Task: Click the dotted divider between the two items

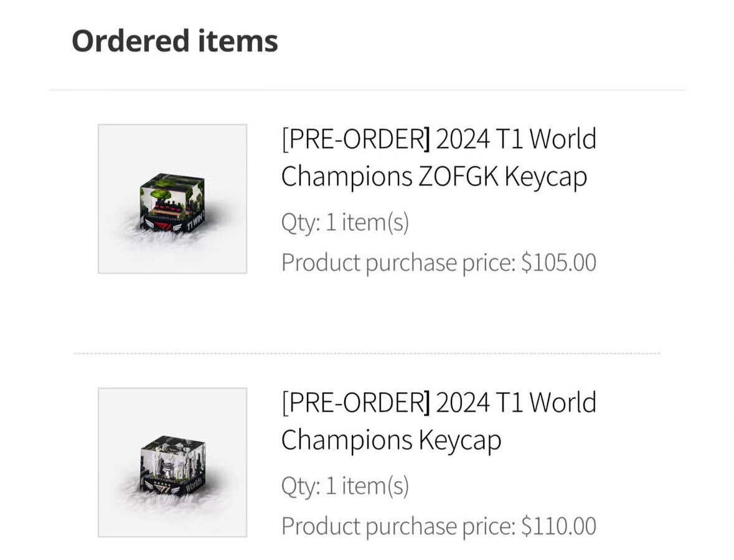Action: 367,353
